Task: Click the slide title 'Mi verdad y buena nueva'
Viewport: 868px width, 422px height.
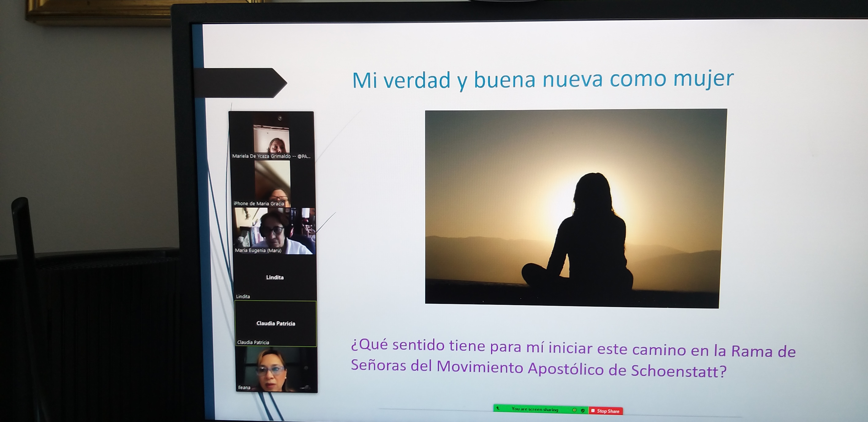Action: pyautogui.click(x=542, y=80)
